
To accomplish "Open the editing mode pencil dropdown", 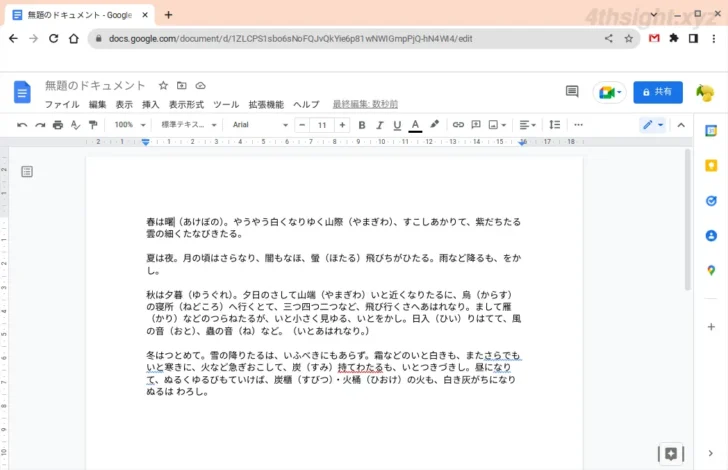I will [653, 125].
